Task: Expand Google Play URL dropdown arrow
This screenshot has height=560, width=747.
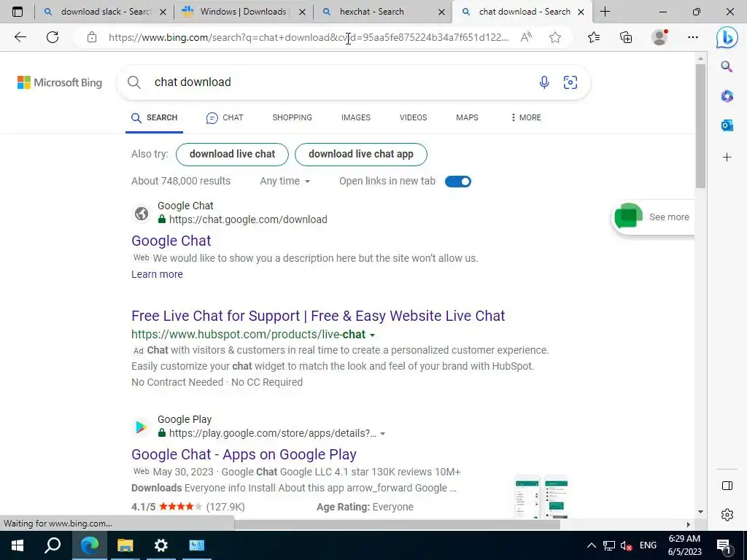Action: (382, 434)
